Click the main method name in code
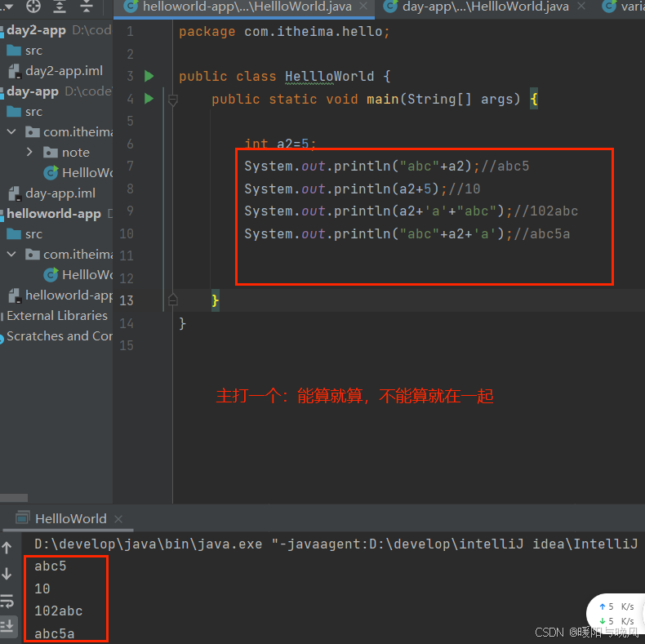Screen dimensions: 645x644 click(383, 99)
